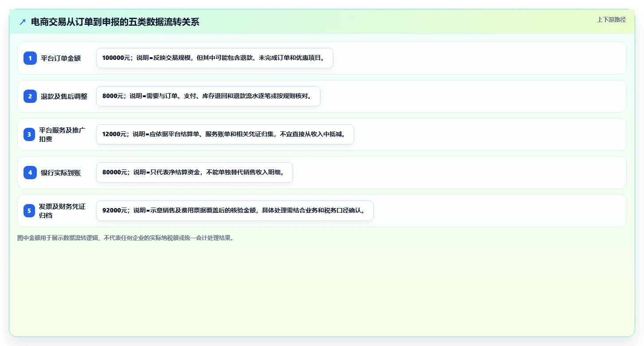644x346 pixels.
Task: Click step number badge 2
Action: (x=30, y=96)
